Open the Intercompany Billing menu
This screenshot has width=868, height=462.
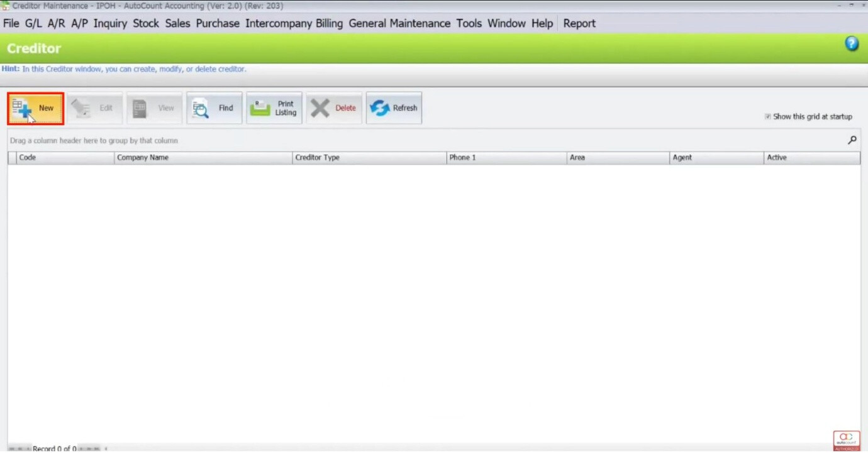[x=295, y=23]
